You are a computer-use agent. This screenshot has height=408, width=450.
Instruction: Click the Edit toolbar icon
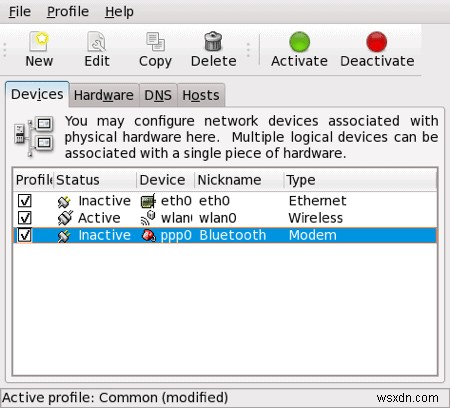[x=96, y=41]
